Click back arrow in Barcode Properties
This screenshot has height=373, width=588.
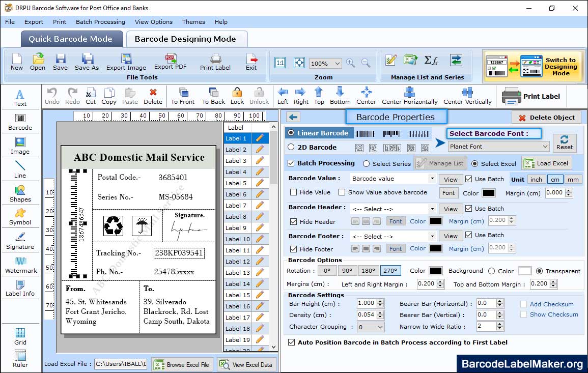pos(293,118)
